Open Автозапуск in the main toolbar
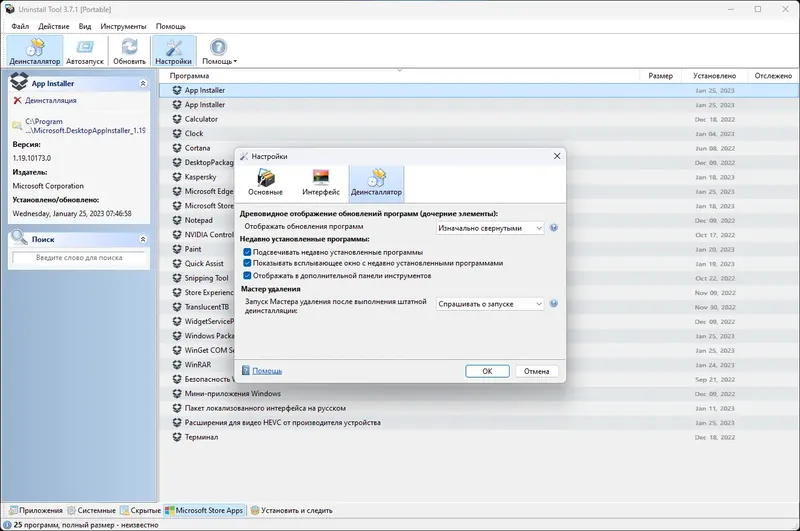This screenshot has height=531, width=800. [x=85, y=51]
